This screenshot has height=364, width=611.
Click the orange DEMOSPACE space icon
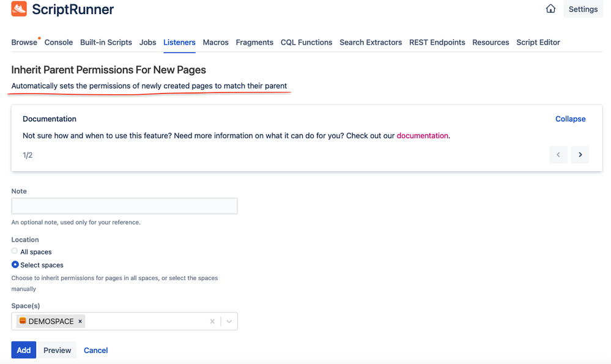tap(23, 321)
